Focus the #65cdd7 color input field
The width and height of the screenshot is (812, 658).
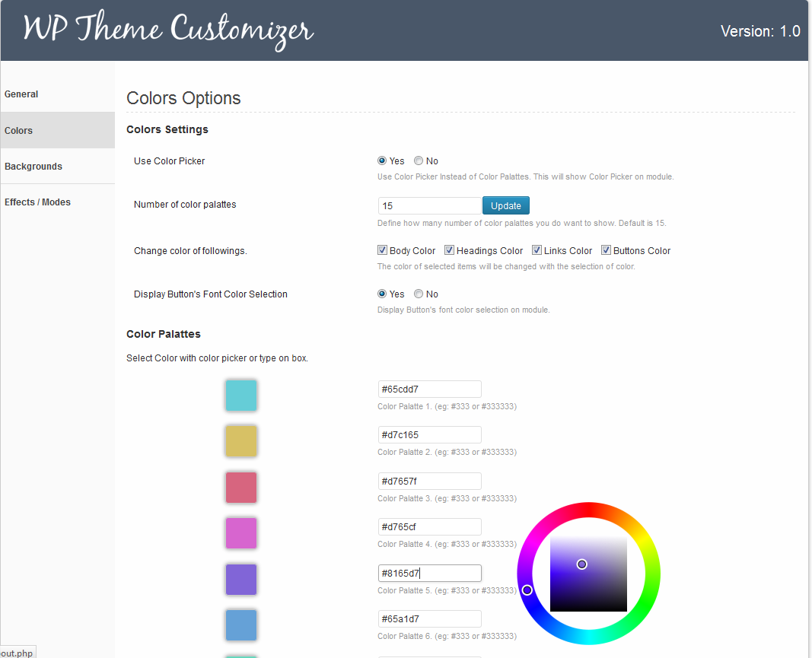coord(429,389)
